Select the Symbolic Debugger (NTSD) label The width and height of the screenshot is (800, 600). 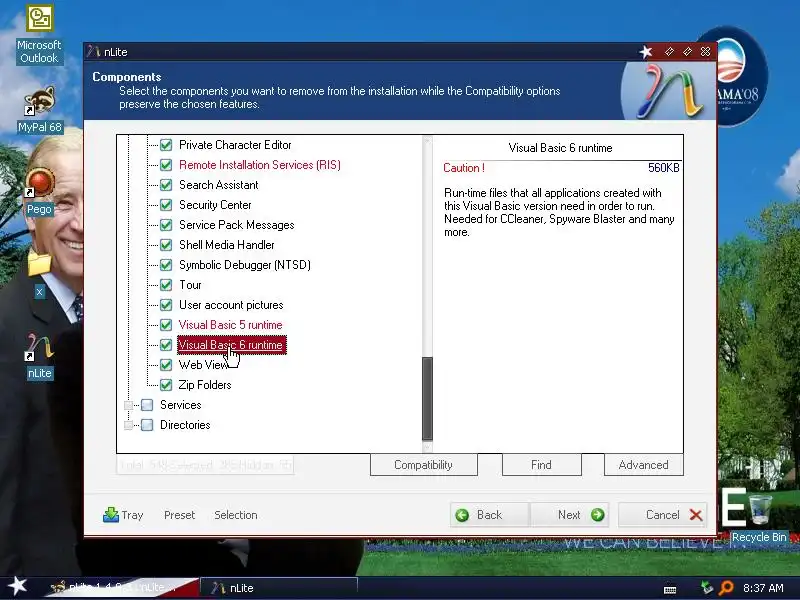(244, 265)
